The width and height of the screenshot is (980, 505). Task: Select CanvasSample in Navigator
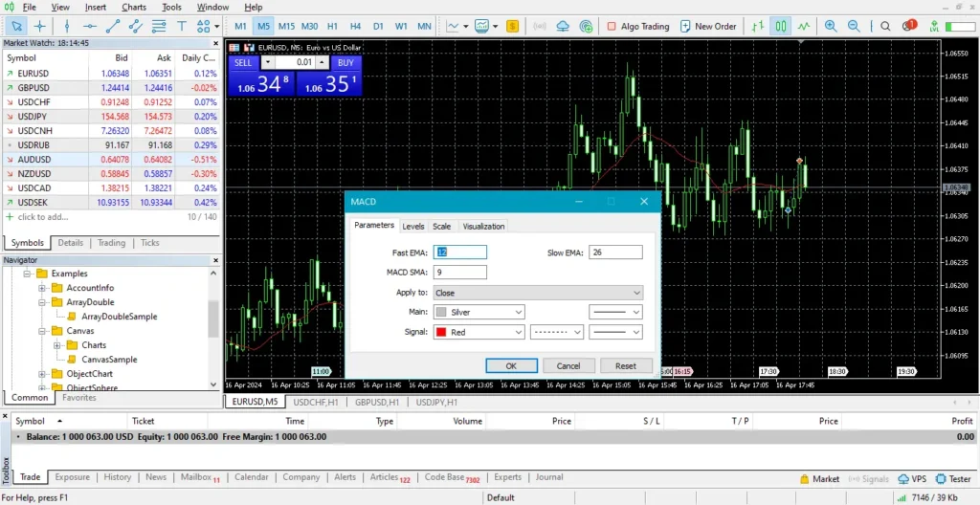(x=109, y=360)
